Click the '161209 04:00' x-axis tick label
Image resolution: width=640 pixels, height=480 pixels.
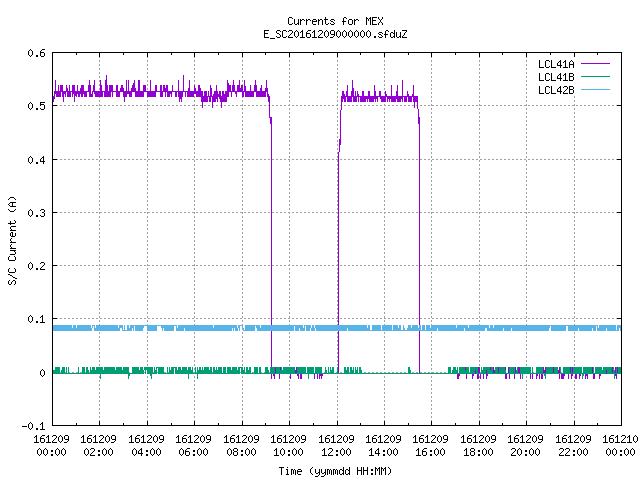(147, 446)
